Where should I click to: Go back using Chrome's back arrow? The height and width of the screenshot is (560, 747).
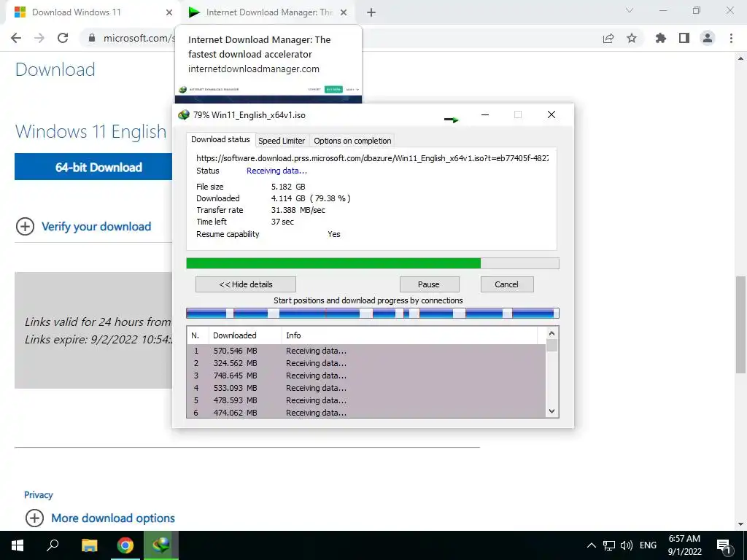[x=16, y=38]
